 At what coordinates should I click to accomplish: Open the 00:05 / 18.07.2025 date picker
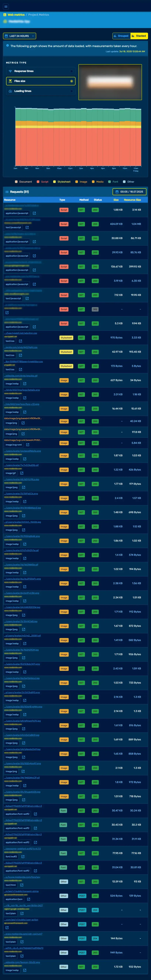point(129,192)
